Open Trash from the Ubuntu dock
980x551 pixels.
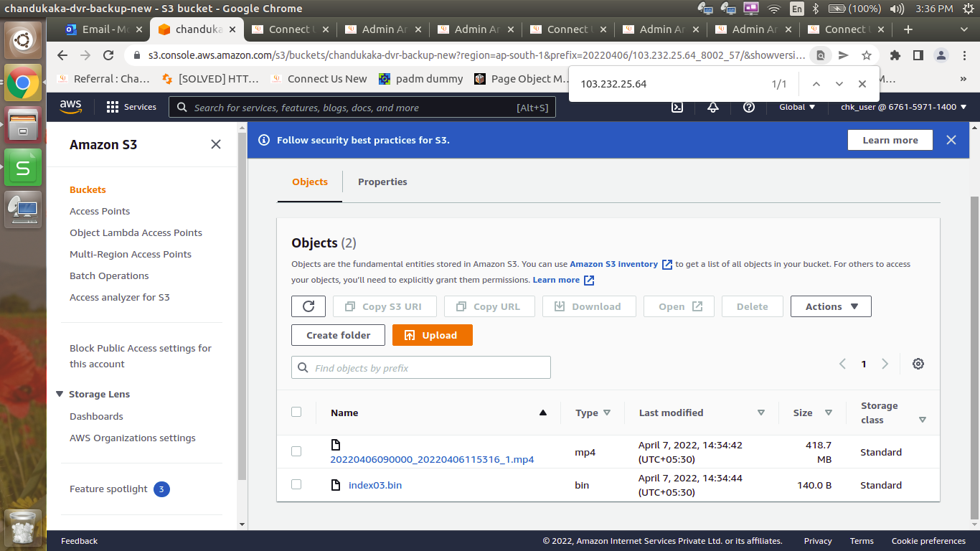(23, 528)
